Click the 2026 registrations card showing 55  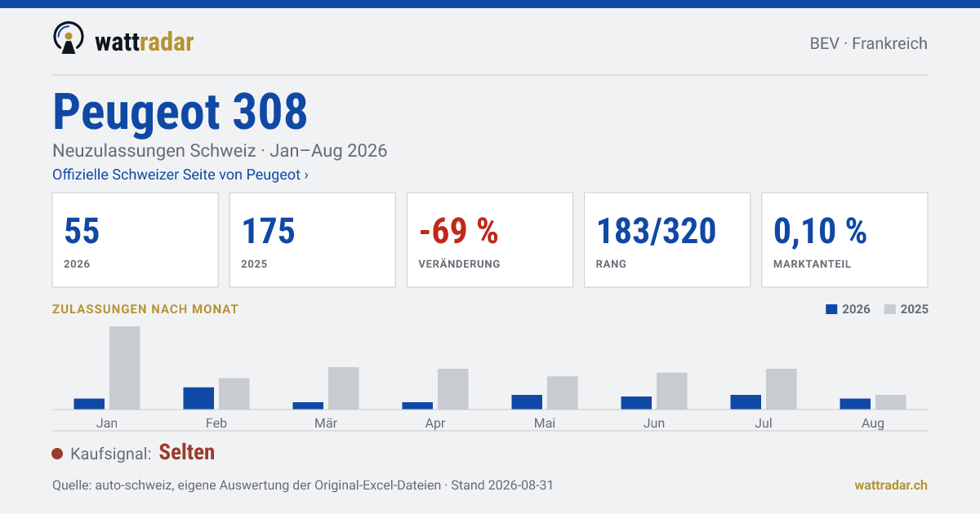(x=135, y=240)
